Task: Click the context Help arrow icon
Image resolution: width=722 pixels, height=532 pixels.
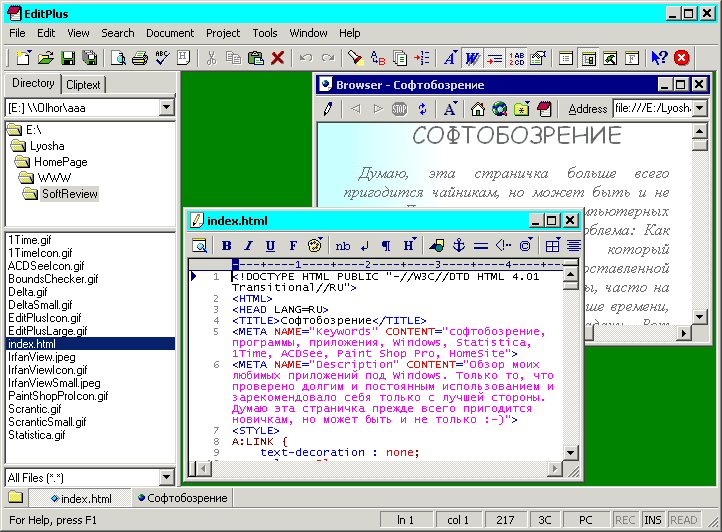Action: point(659,58)
